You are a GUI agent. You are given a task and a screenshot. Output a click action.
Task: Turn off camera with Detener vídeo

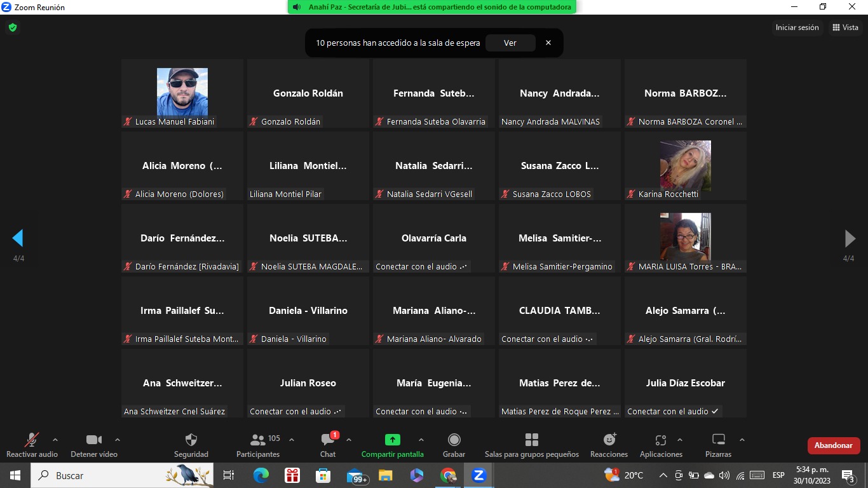[93, 440]
